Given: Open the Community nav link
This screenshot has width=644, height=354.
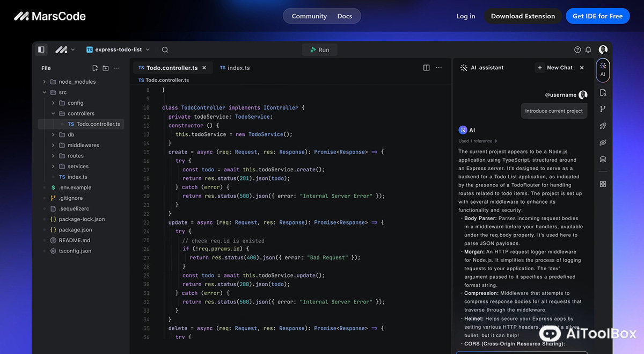Looking at the screenshot, I should tap(309, 16).
